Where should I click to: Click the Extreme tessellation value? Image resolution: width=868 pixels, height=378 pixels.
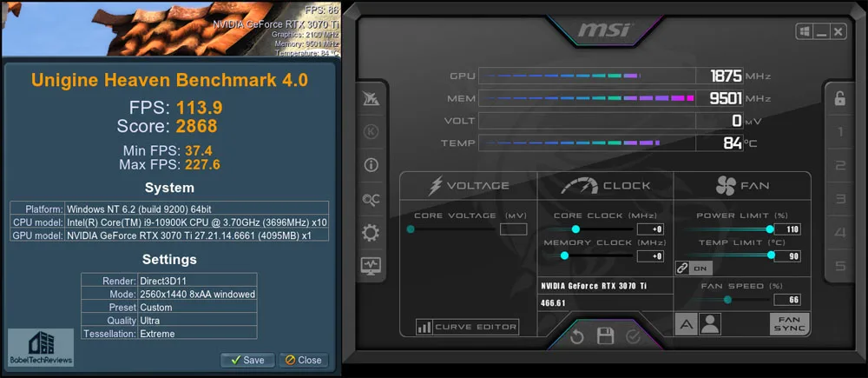158,334
